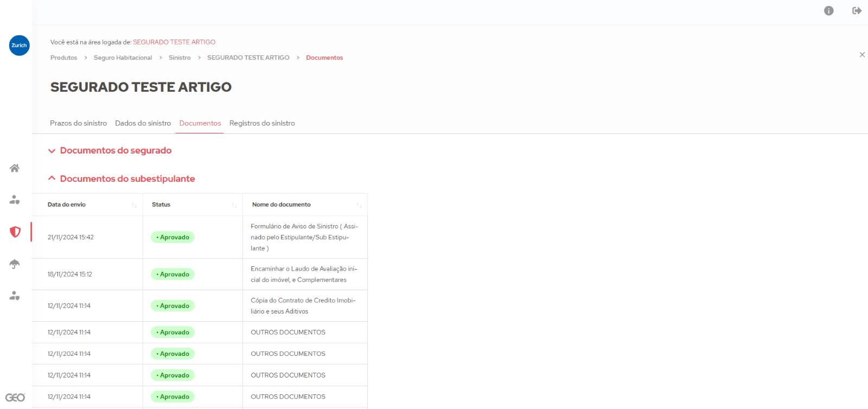868x409 pixels.
Task: Select date 21/11/2024 15:42
Action: (71, 237)
